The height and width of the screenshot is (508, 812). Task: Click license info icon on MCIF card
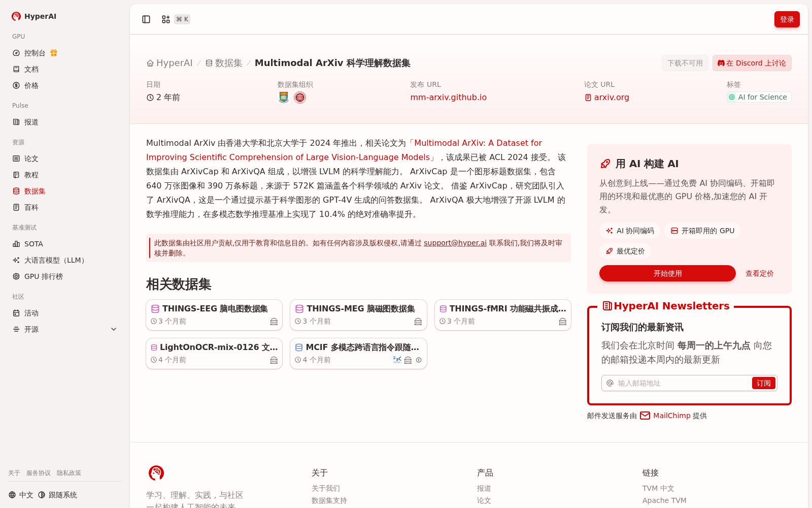(419, 360)
